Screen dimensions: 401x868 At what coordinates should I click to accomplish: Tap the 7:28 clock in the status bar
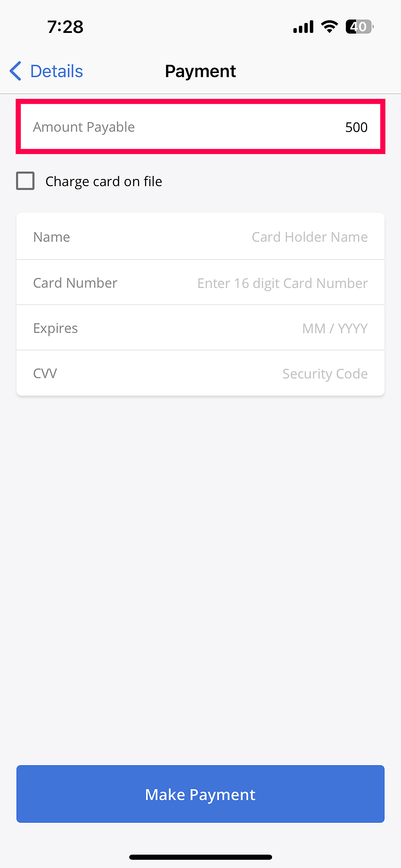coord(65,27)
